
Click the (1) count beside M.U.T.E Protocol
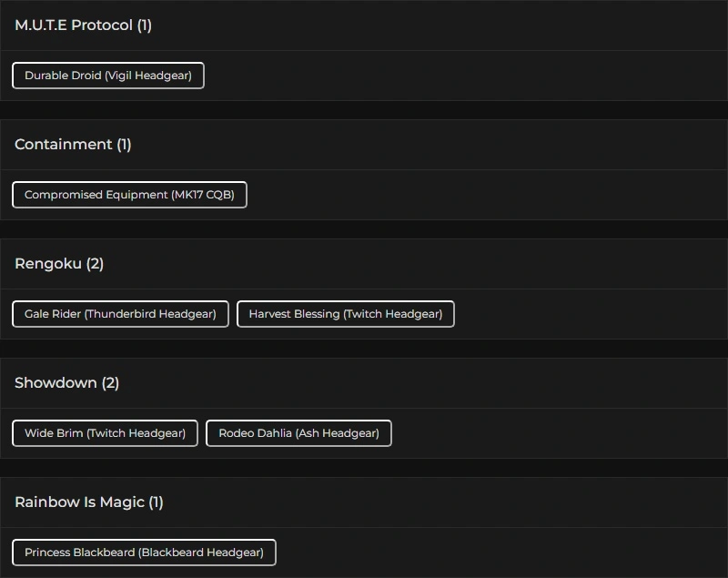(x=145, y=25)
